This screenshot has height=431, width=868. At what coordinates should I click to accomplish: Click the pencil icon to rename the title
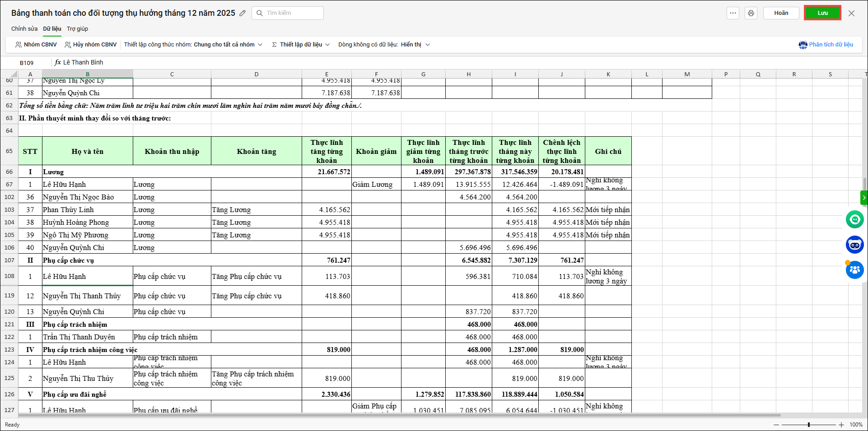click(243, 13)
